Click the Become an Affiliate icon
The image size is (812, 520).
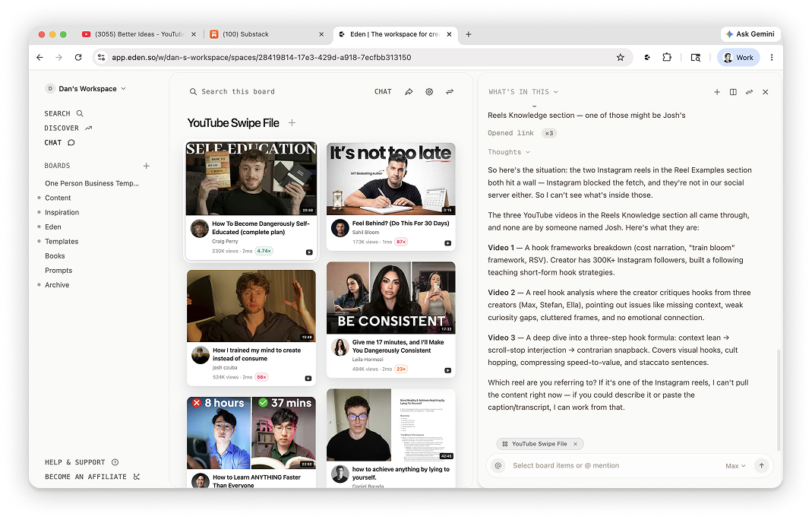(136, 477)
